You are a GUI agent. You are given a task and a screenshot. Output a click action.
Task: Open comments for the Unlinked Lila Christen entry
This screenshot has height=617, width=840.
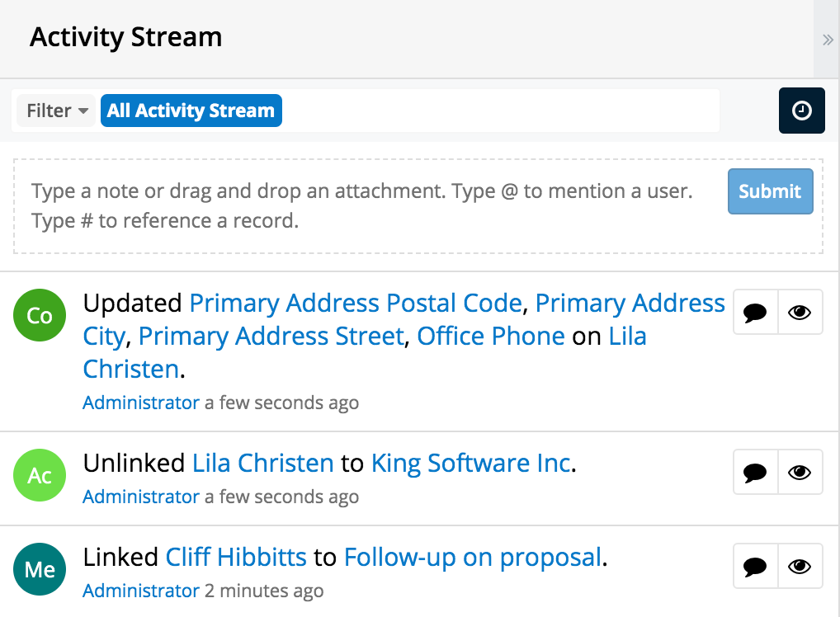(755, 472)
